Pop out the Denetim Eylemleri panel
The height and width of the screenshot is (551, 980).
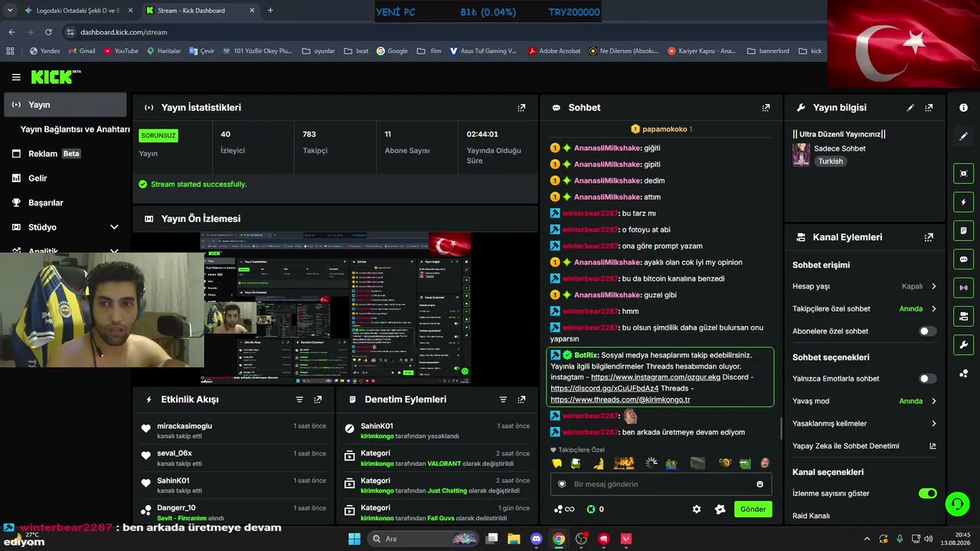click(x=521, y=399)
